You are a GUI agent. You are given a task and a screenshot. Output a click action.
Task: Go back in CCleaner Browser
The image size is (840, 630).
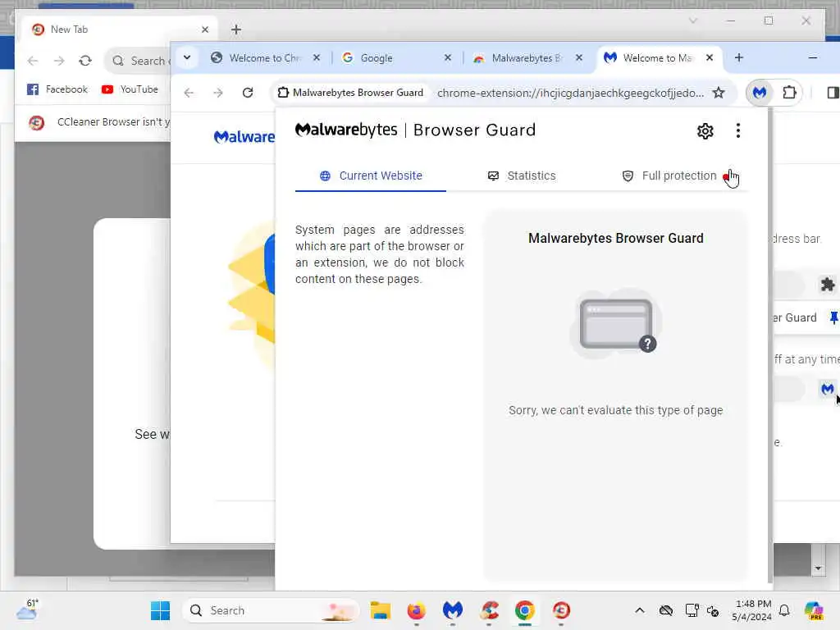[33, 61]
